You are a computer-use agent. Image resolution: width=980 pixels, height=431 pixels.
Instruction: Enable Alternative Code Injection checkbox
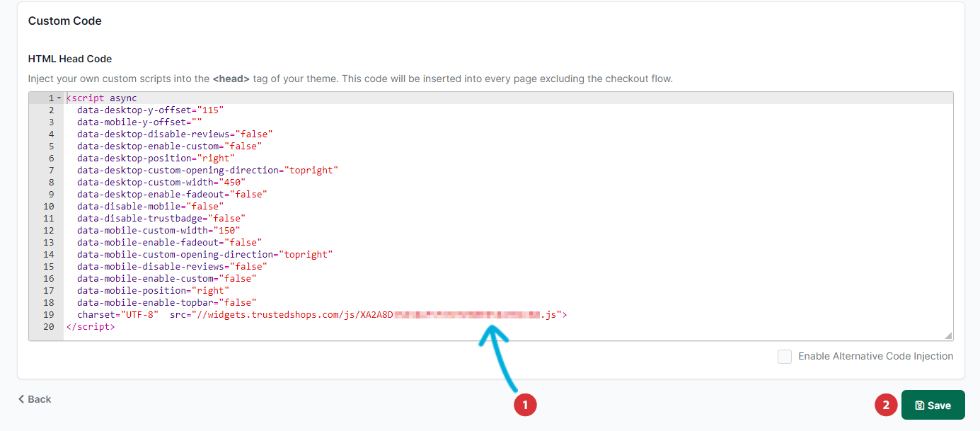pos(785,357)
